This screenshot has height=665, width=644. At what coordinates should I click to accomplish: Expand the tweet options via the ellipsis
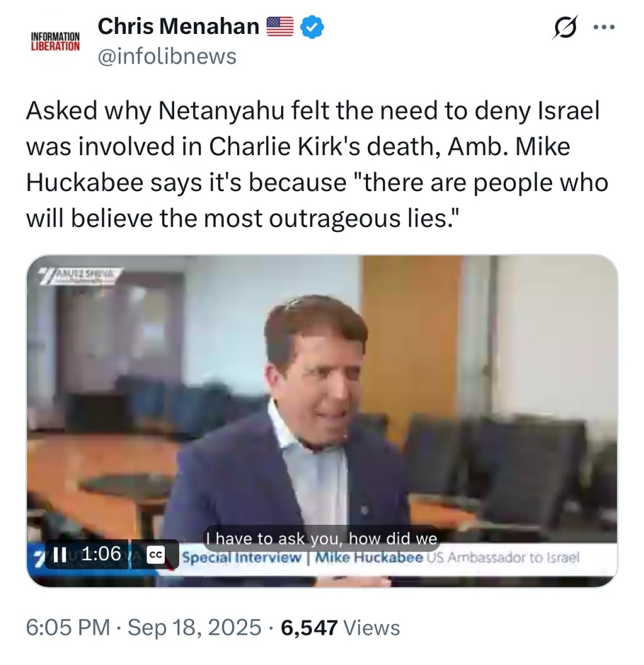pyautogui.click(x=605, y=26)
